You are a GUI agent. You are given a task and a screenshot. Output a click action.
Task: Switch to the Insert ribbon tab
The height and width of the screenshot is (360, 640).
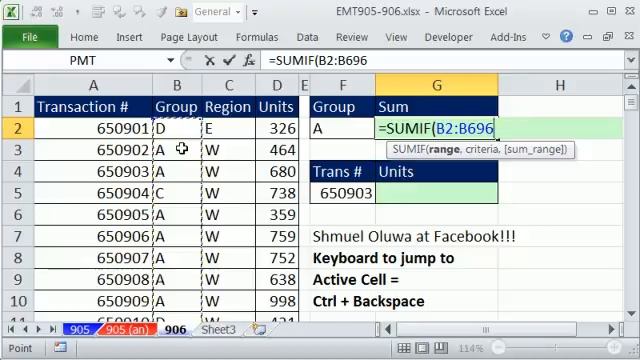coord(129,37)
